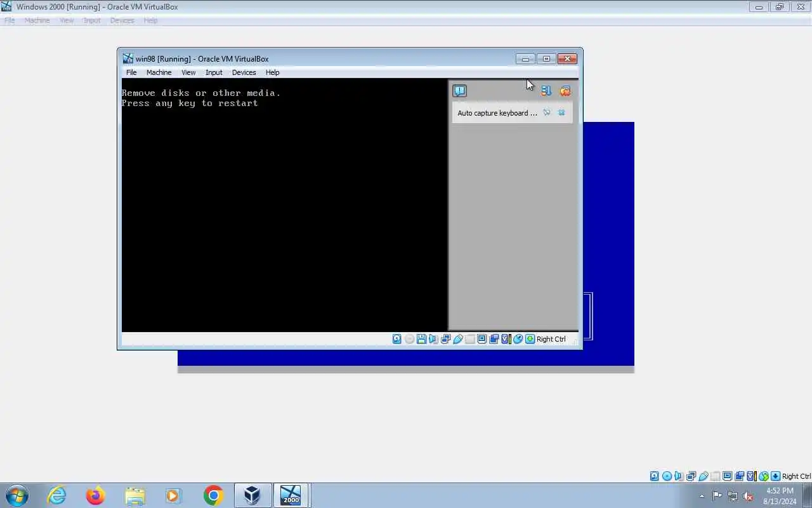Open Devices menu in win98 window
Viewport: 812px width, 508px height.
point(244,72)
